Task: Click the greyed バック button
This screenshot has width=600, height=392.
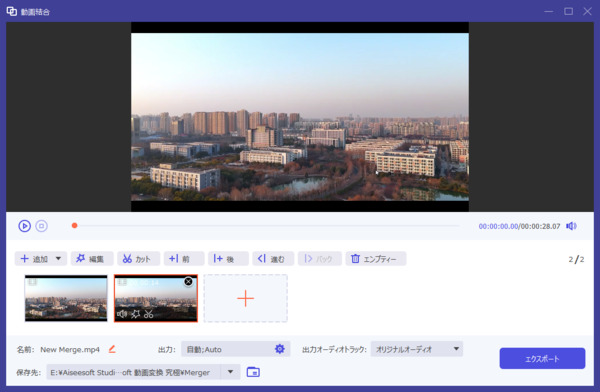Action: (x=320, y=259)
